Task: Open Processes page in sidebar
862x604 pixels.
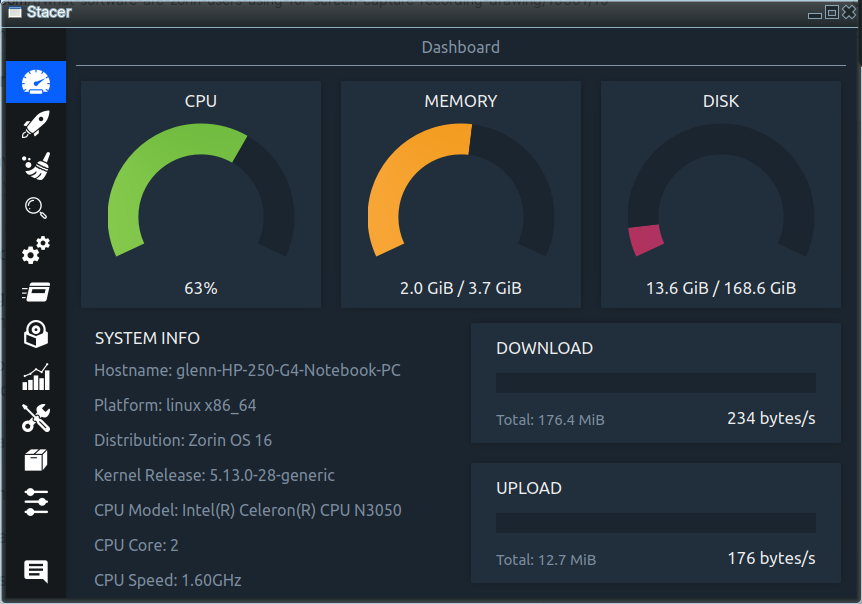Action: click(x=36, y=292)
